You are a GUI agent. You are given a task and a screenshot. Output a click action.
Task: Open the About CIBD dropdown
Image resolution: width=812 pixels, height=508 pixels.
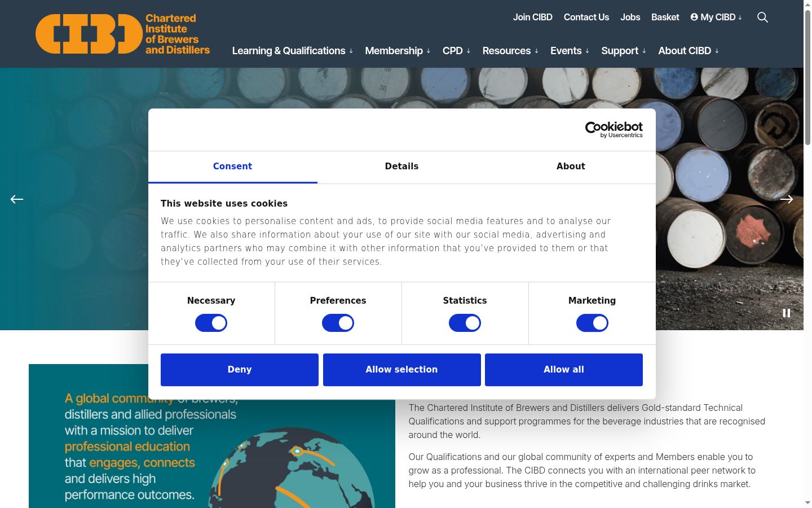coord(689,51)
